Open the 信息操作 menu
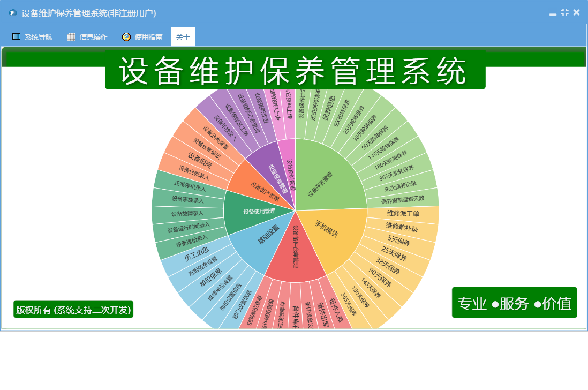Image resolution: width=588 pixels, height=390 pixels. coord(87,37)
